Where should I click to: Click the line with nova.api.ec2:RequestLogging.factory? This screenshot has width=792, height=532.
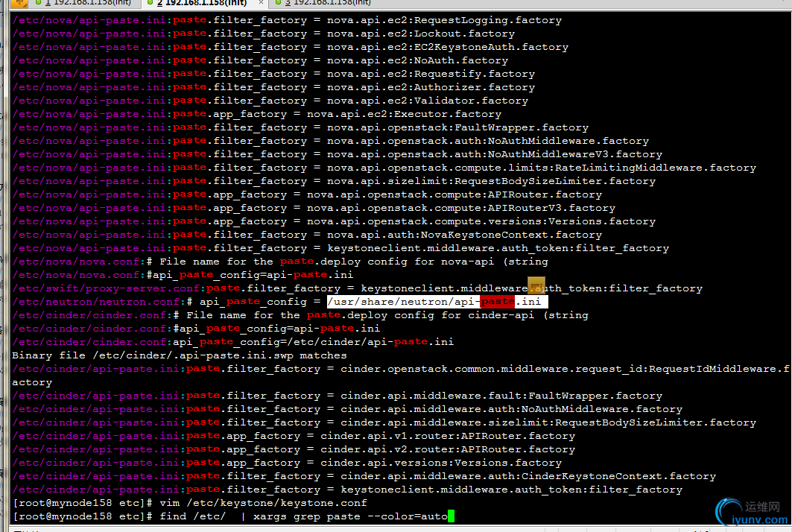[x=287, y=20]
